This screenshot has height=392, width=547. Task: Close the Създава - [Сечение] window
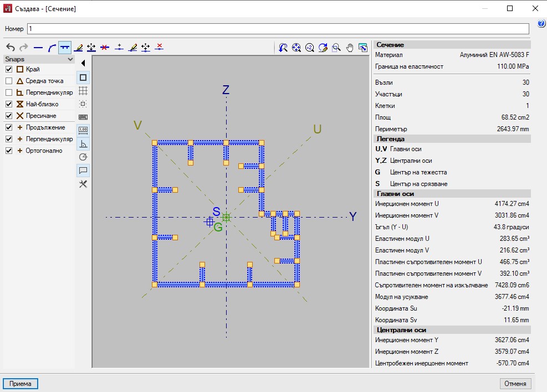(x=535, y=8)
